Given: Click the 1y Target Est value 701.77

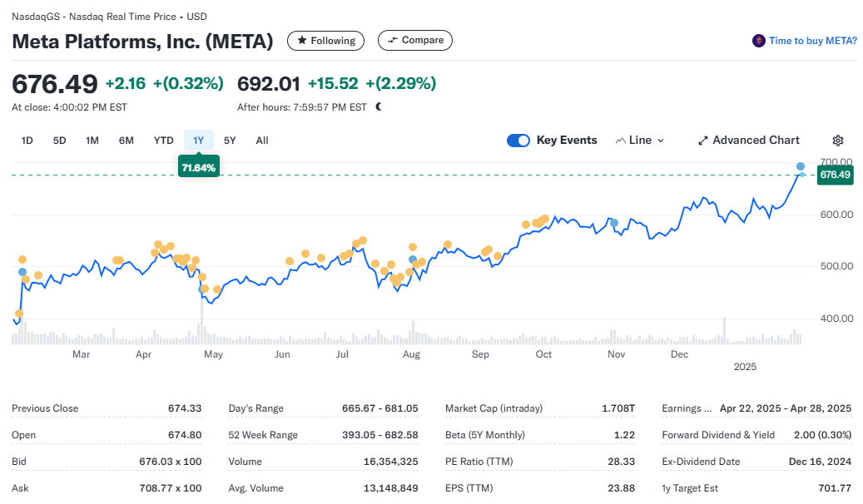Looking at the screenshot, I should click(835, 488).
